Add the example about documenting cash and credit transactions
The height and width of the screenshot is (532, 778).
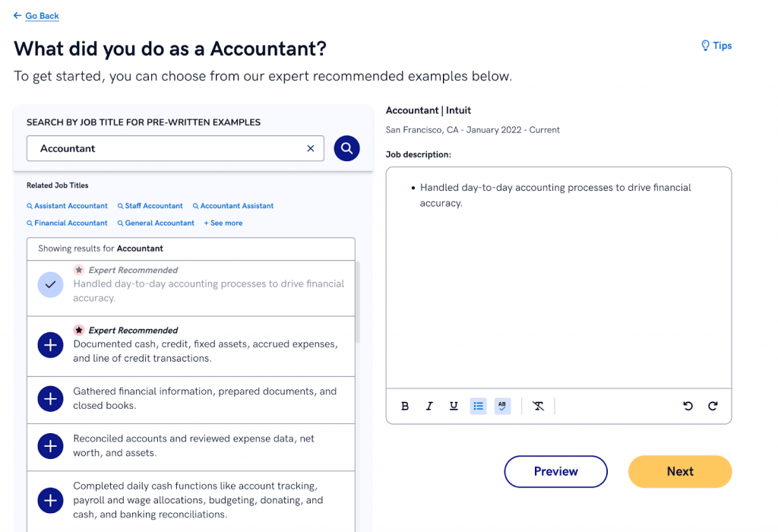click(x=50, y=344)
